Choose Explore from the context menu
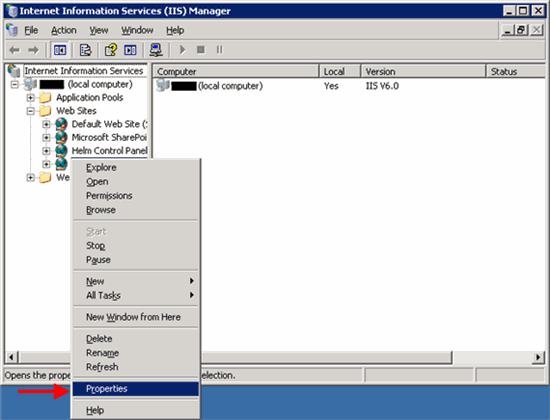 click(x=136, y=168)
